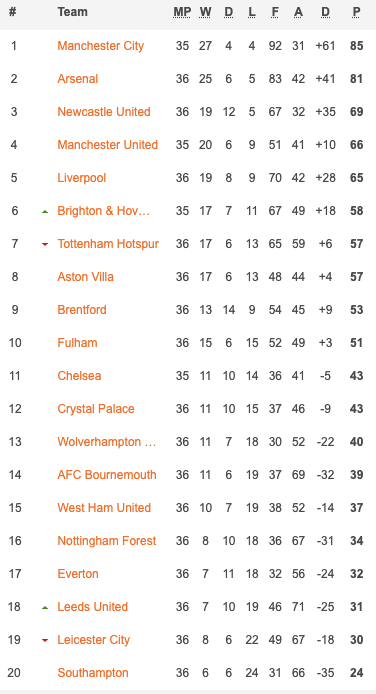Click Everton in the standings table
Image resolution: width=376 pixels, height=694 pixels.
(x=78, y=574)
